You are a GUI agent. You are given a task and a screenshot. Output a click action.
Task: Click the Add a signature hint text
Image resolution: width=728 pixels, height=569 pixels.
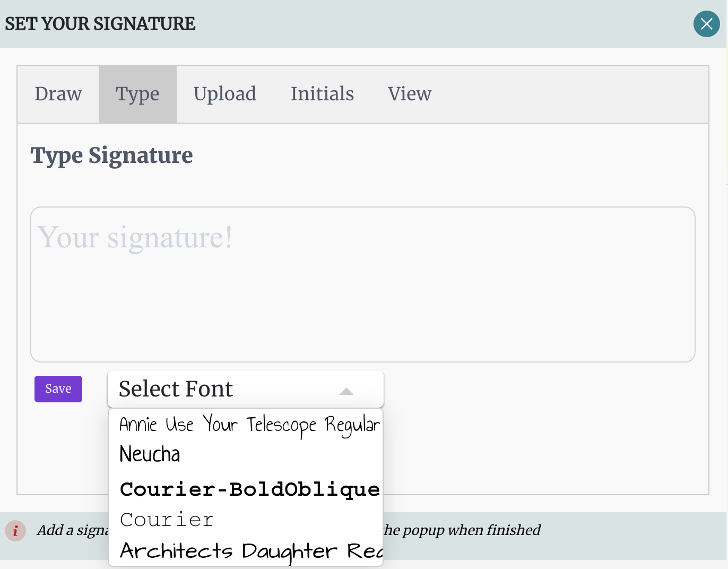pos(73,530)
